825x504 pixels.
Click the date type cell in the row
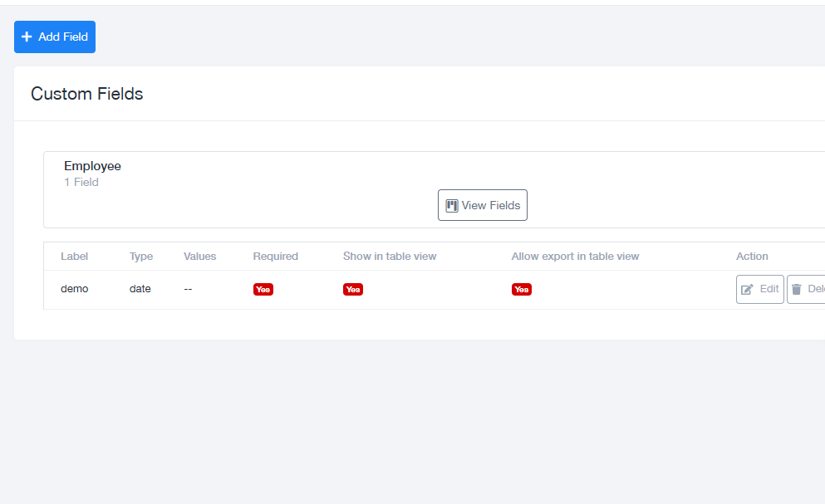pyautogui.click(x=140, y=289)
